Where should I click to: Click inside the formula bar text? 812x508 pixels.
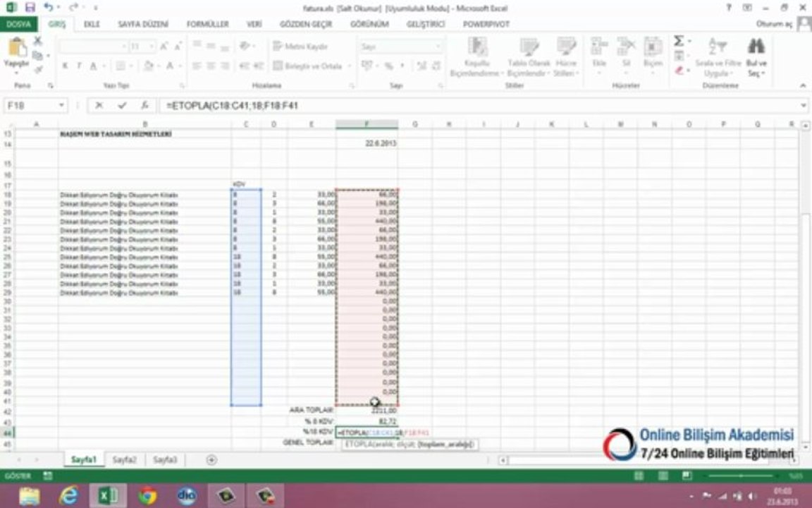[x=479, y=106]
